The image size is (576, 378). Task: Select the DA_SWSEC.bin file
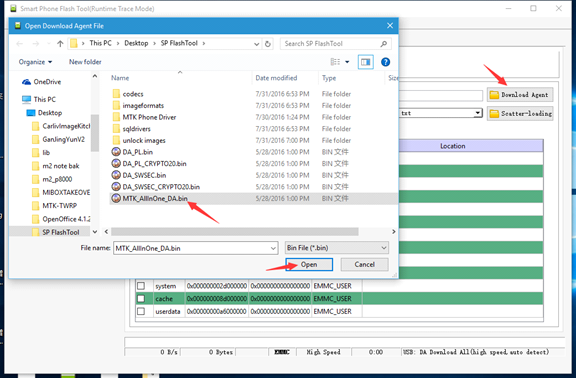point(144,175)
